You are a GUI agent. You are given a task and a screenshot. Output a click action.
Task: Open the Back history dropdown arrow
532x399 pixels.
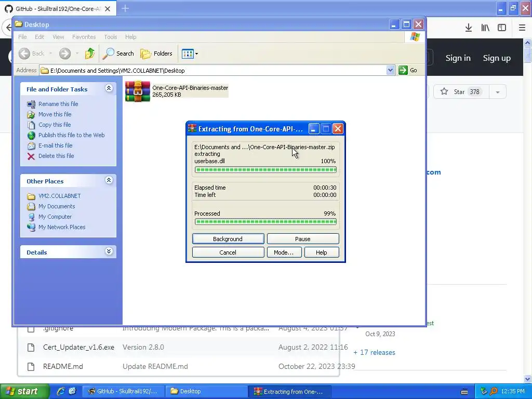pos(50,54)
